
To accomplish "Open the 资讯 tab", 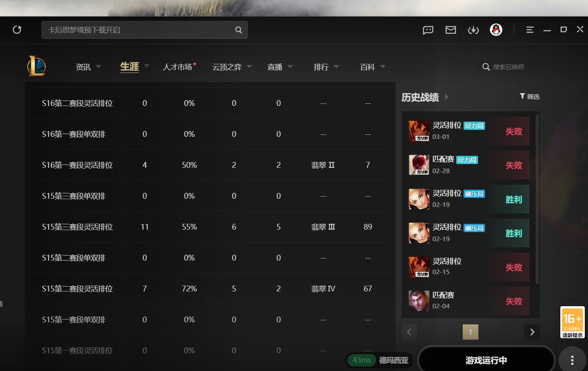I will 83,67.
